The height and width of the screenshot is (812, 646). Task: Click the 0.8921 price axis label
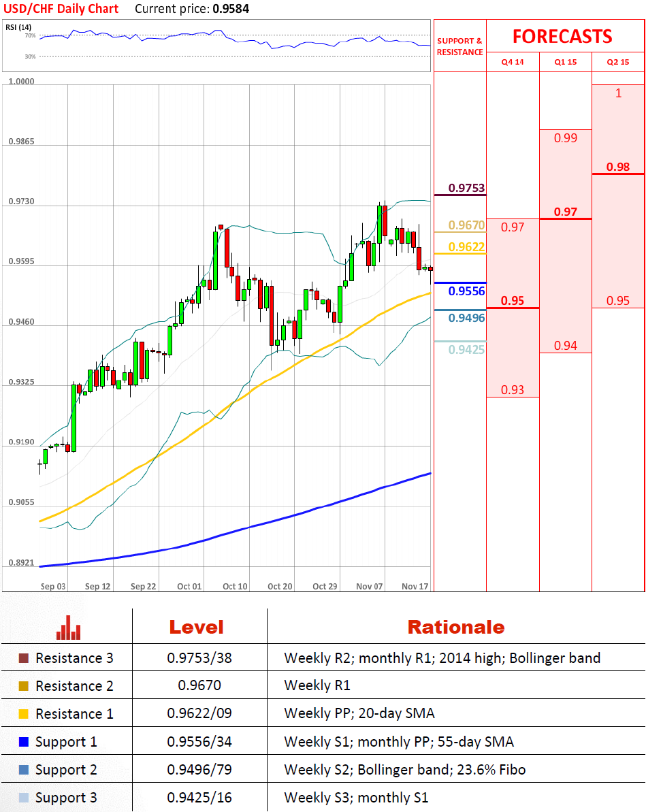[x=21, y=562]
